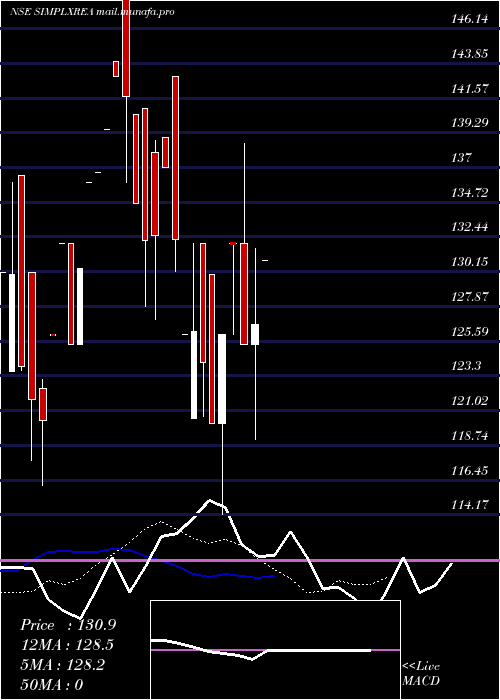Image resolution: width=500 pixels, height=700 pixels.
Task: Click the 125.59 price axis label
Action: pos(470,332)
